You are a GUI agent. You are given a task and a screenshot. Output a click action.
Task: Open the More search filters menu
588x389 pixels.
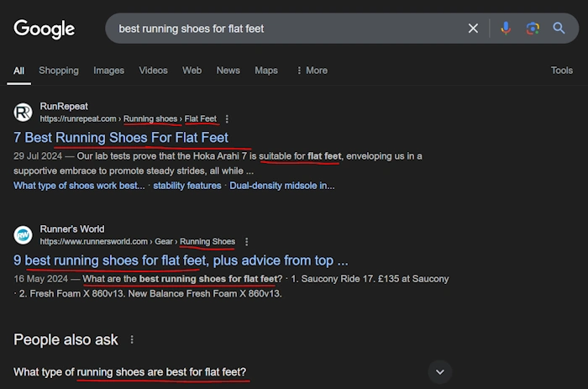pyautogui.click(x=312, y=71)
